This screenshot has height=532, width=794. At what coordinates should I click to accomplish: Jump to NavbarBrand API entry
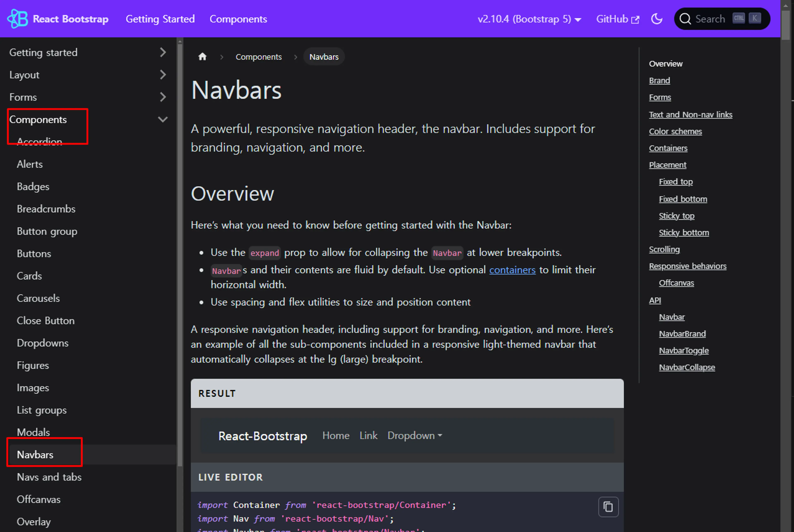[682, 334]
